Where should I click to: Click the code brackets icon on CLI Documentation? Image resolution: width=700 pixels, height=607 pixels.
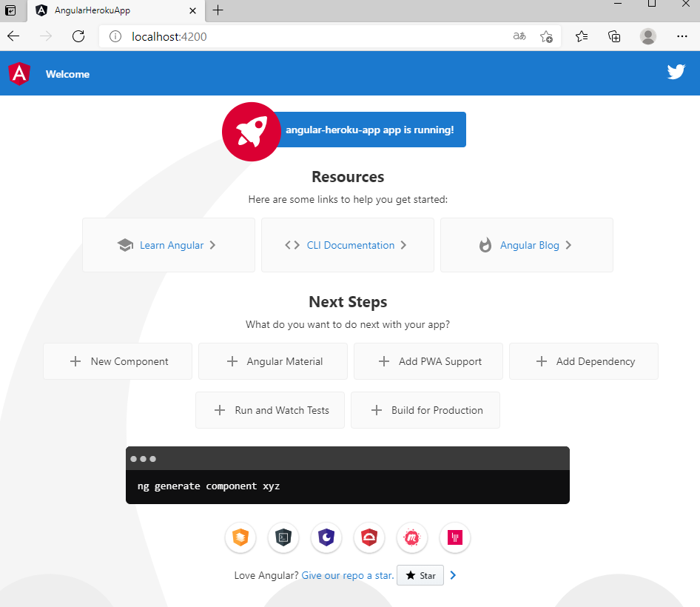292,245
